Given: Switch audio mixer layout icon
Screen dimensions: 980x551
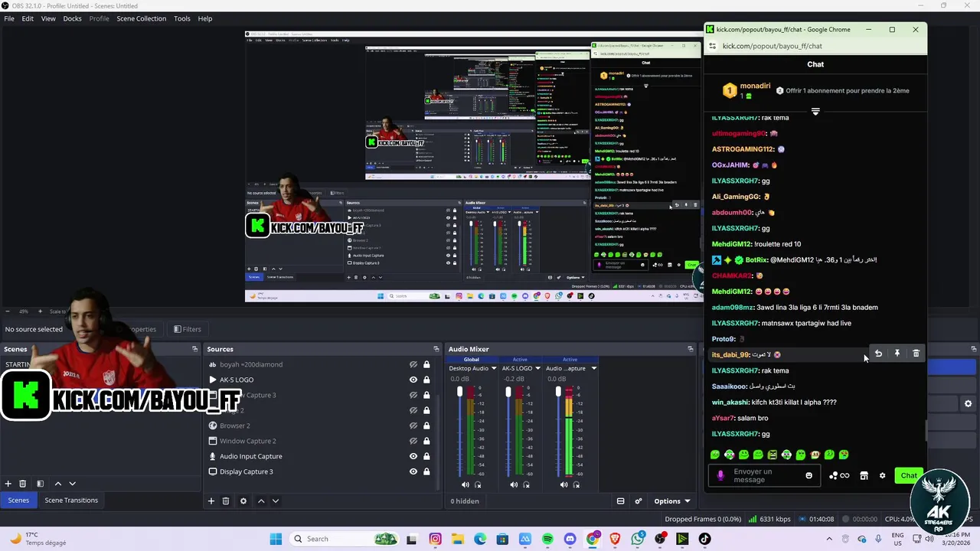Looking at the screenshot, I should (621, 501).
